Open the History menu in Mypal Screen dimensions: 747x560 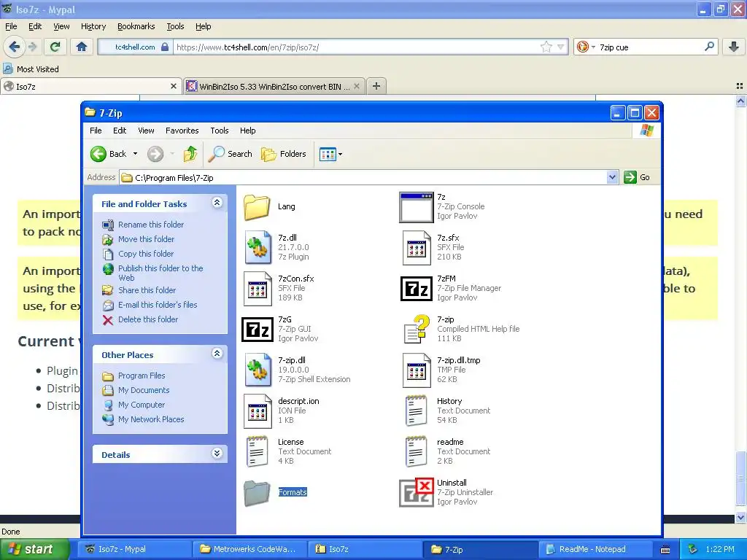coord(93,26)
